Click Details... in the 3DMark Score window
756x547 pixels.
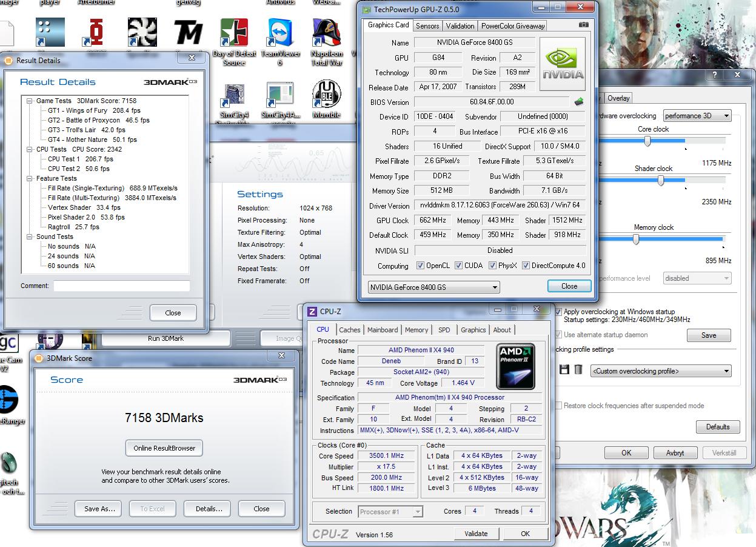pyautogui.click(x=208, y=509)
